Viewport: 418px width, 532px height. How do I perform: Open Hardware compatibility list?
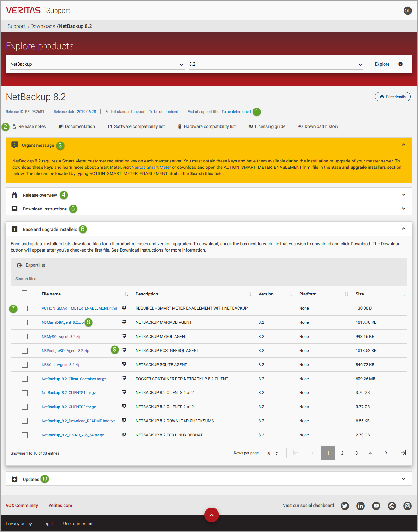[207, 126]
